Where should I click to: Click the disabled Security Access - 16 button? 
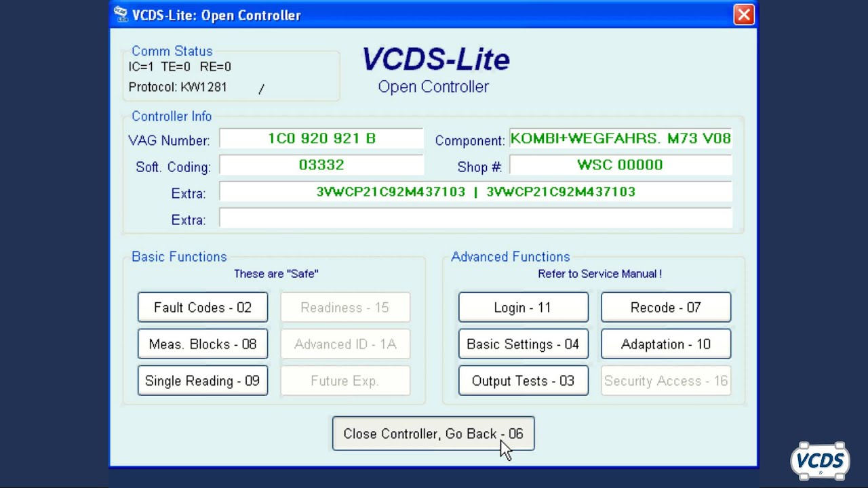point(666,381)
